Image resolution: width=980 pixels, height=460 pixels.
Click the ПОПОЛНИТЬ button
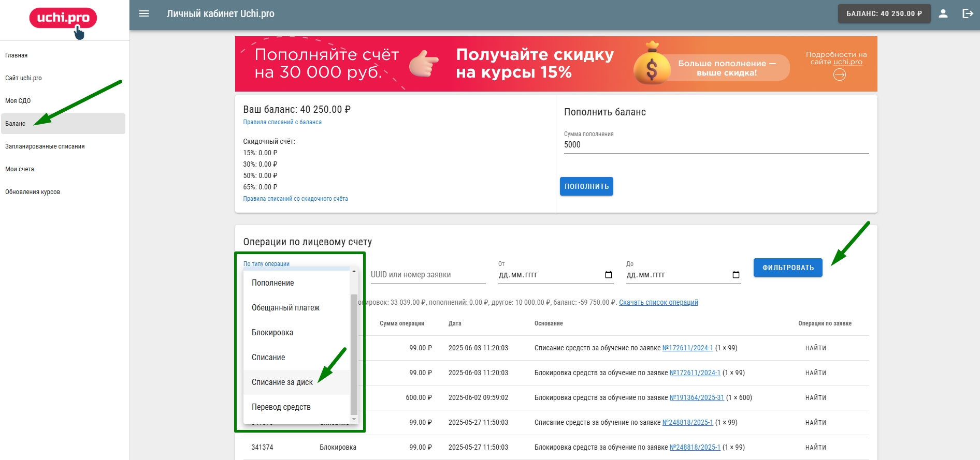pyautogui.click(x=586, y=186)
